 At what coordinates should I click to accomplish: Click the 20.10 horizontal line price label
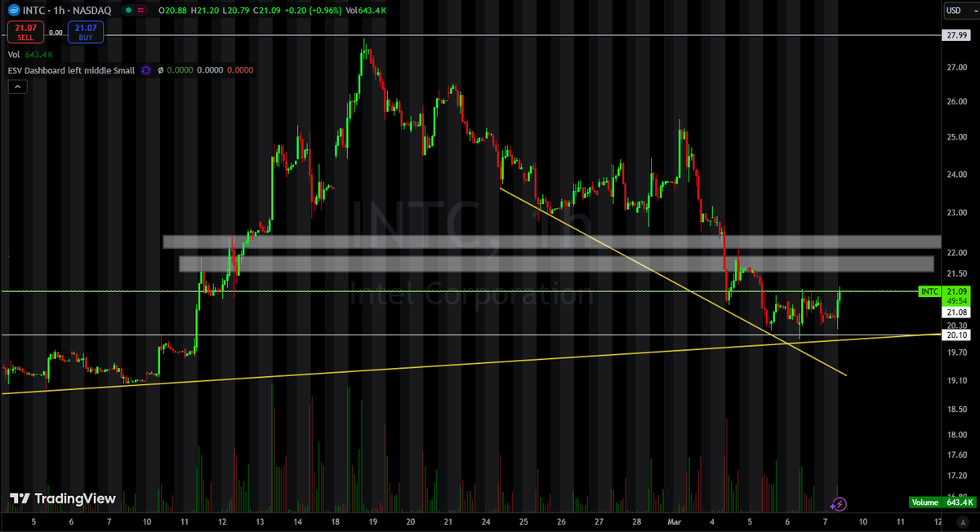[957, 335]
